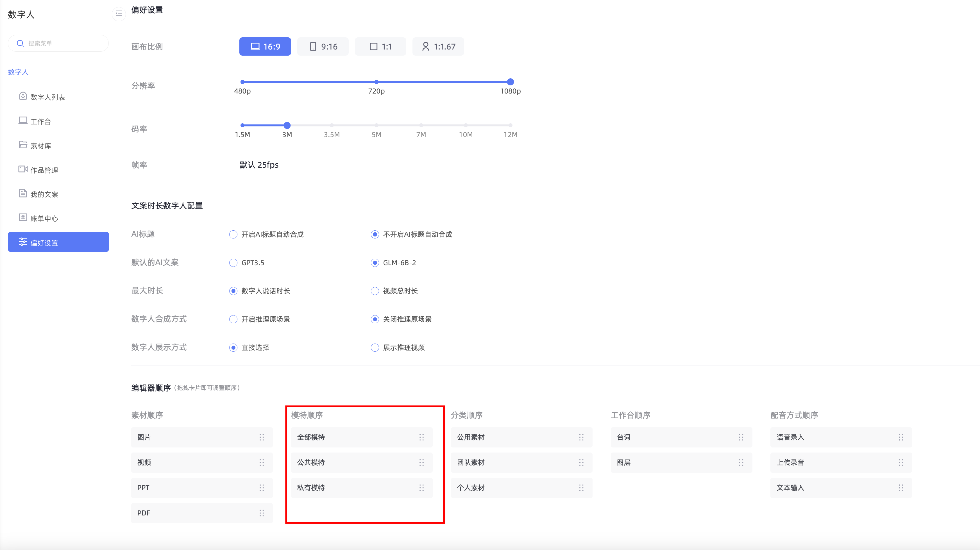Viewport: 980px width, 550px height.
Task: Collapse the sidebar with the menu fold icon
Action: (119, 14)
